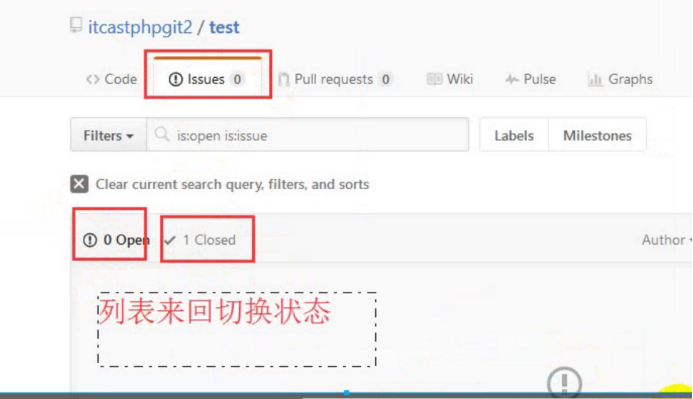Click the Pull requests count badge 0
The width and height of the screenshot is (693, 399).
385,79
